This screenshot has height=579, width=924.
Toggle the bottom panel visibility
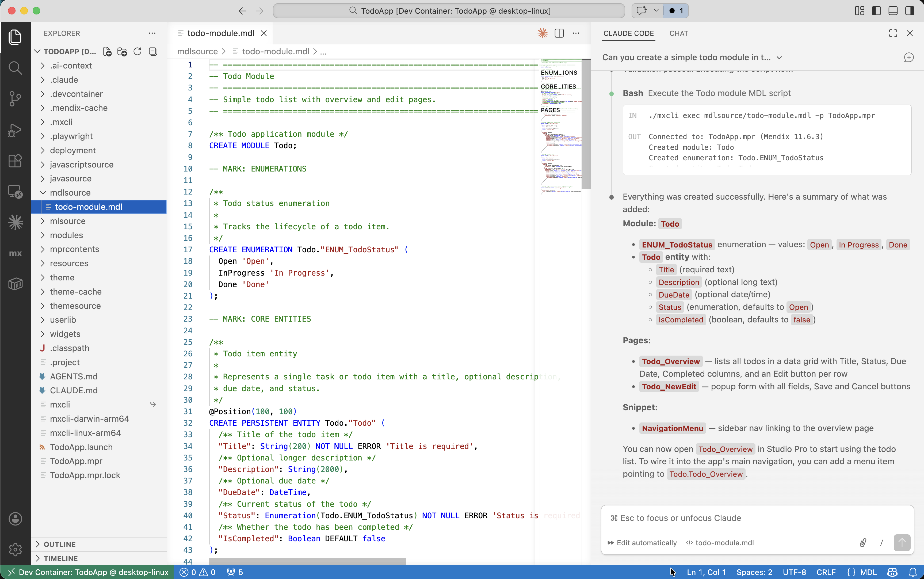point(893,11)
